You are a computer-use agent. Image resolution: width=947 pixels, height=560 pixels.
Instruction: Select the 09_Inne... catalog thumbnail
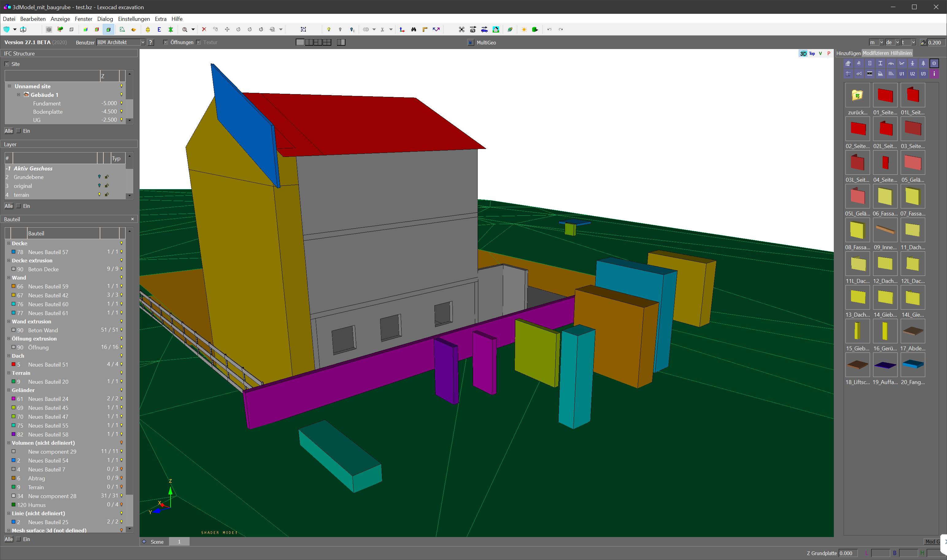pos(885,230)
